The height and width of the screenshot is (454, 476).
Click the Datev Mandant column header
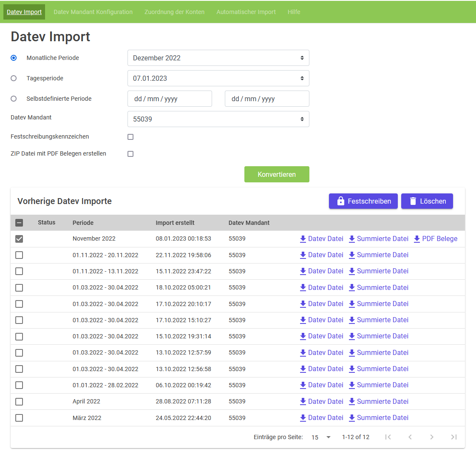(249, 223)
